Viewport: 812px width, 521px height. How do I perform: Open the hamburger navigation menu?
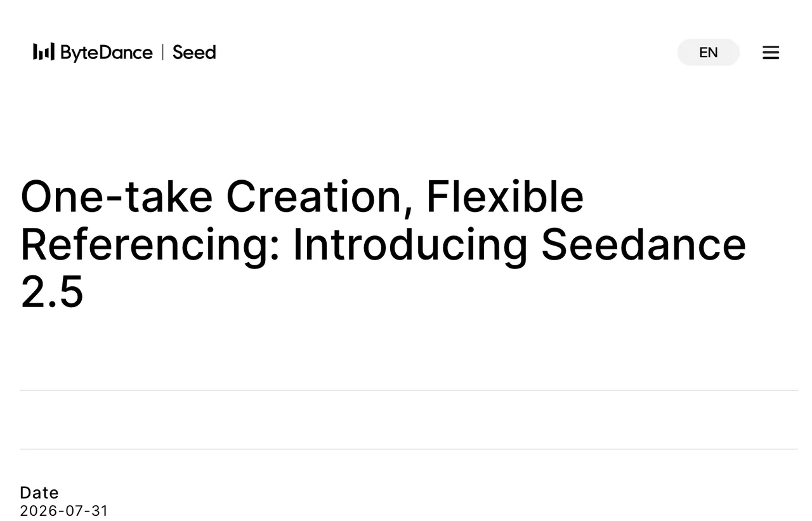pyautogui.click(x=771, y=53)
